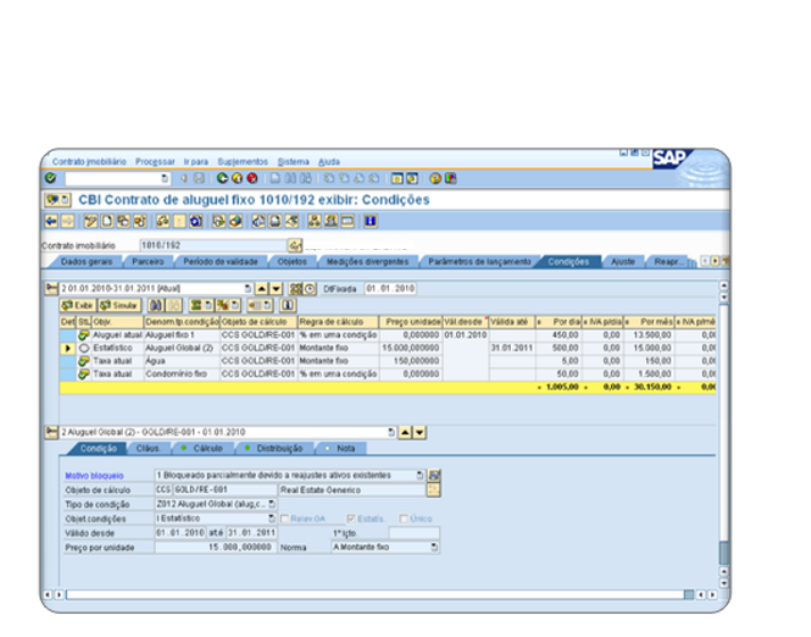
Task: Click the bottom horizontal scrollbar track
Action: tap(375, 595)
